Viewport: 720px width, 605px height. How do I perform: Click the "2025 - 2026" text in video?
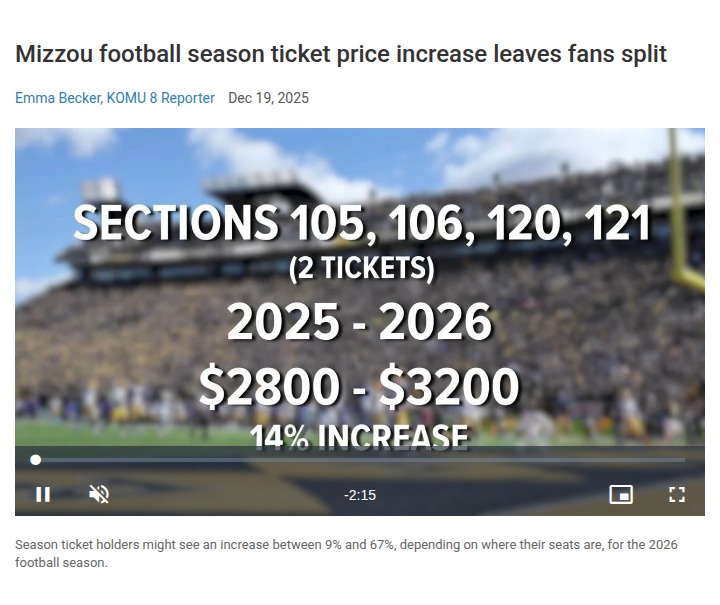360,323
